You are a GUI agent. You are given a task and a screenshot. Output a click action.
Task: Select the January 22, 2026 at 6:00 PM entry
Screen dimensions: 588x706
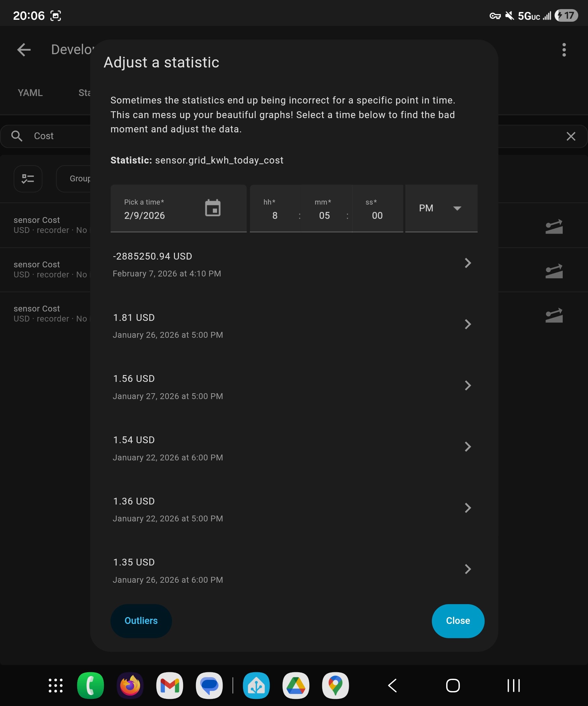(x=294, y=448)
